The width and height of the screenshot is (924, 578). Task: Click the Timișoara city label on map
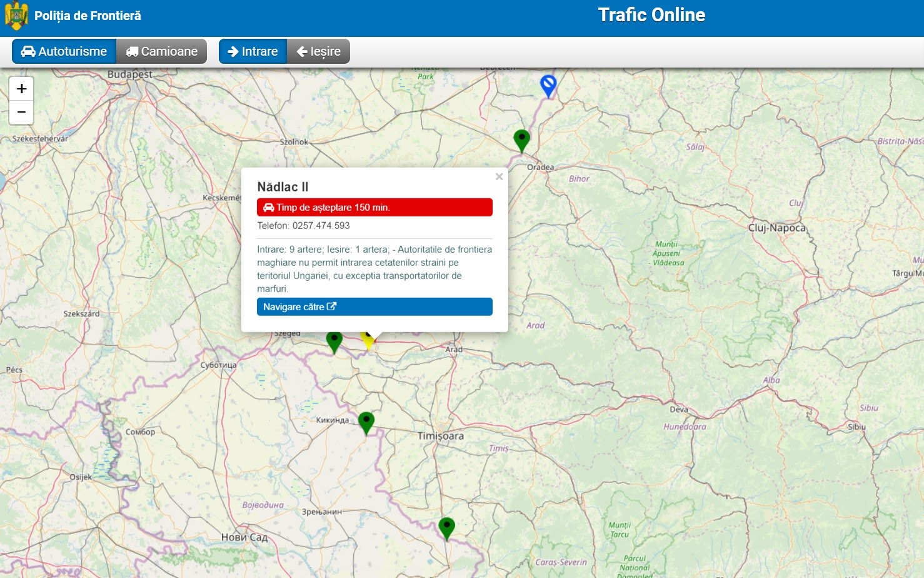[x=441, y=436]
